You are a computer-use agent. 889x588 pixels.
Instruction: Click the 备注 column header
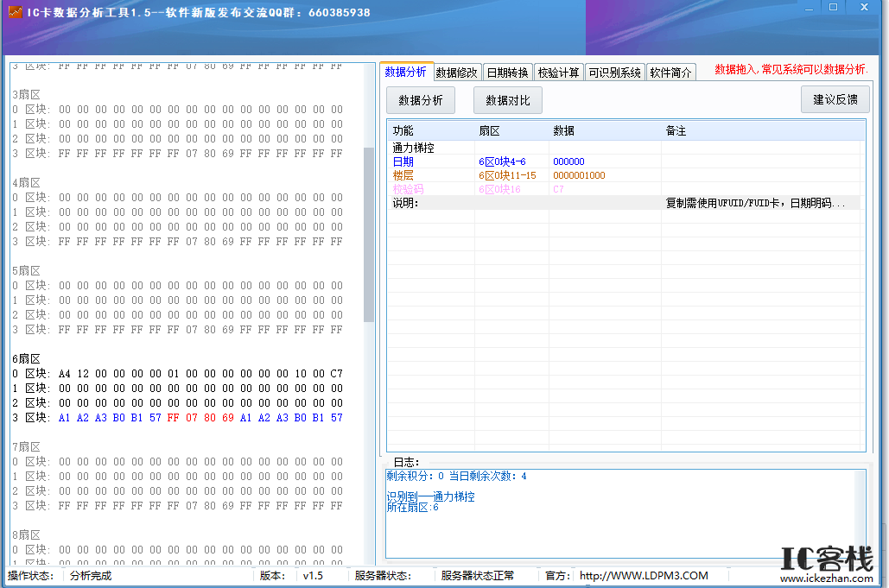pos(763,131)
